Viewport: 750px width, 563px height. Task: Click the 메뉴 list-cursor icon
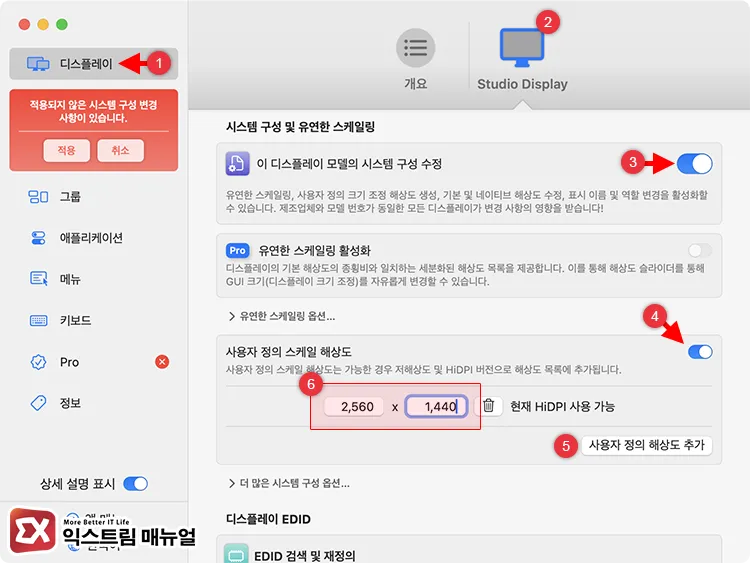pos(38,278)
